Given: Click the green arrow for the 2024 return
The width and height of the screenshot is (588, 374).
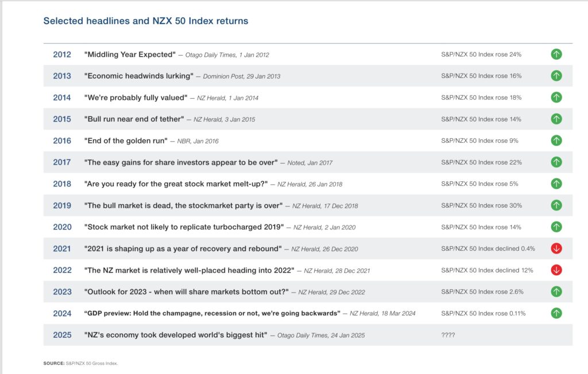Looking at the screenshot, I should [x=556, y=313].
